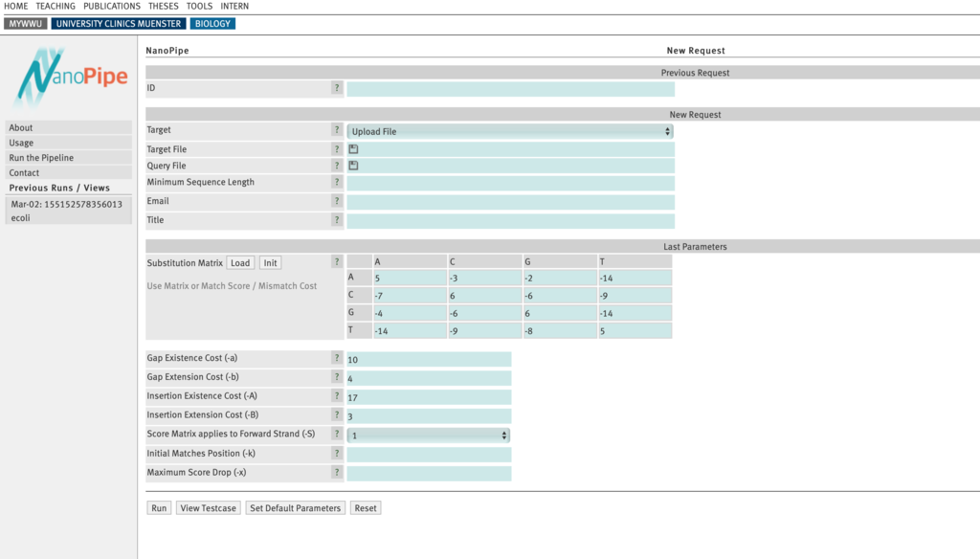Show help for Insertion Existence Cost

coord(337,396)
